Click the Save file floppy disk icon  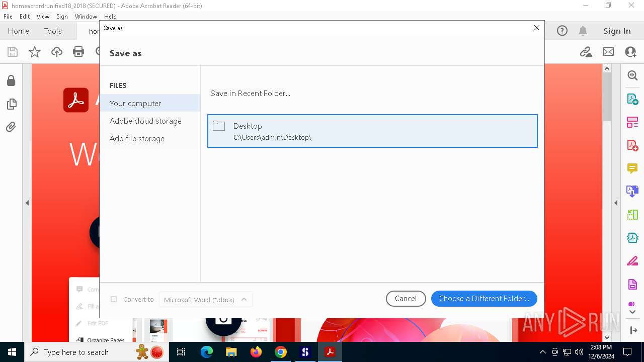coord(13,52)
